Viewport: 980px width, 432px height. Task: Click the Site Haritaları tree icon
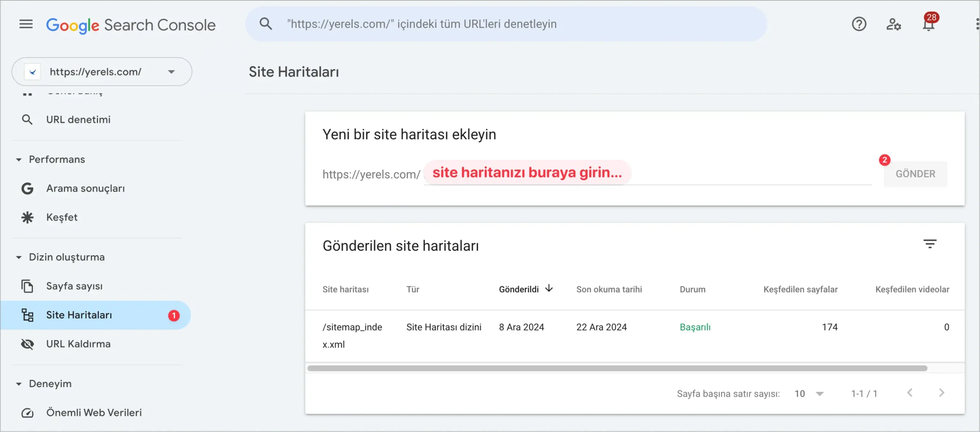[27, 315]
